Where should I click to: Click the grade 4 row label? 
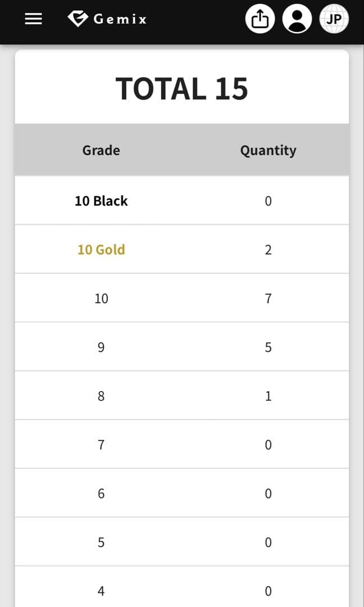click(101, 591)
